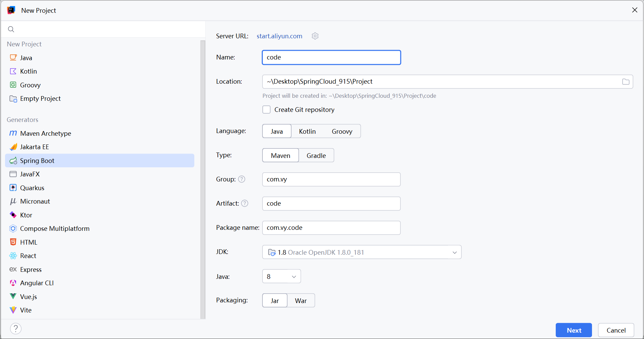Open the JDK dropdown
The width and height of the screenshot is (644, 339).
[362, 252]
